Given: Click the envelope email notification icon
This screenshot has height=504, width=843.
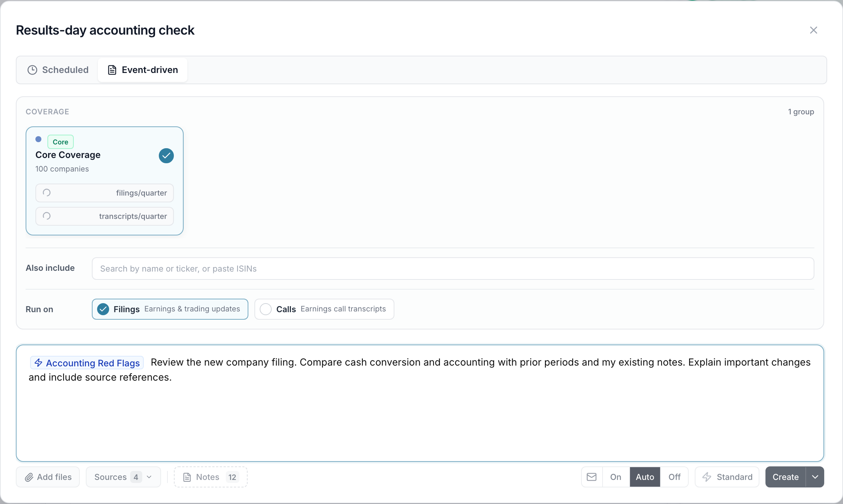Looking at the screenshot, I should point(592,477).
